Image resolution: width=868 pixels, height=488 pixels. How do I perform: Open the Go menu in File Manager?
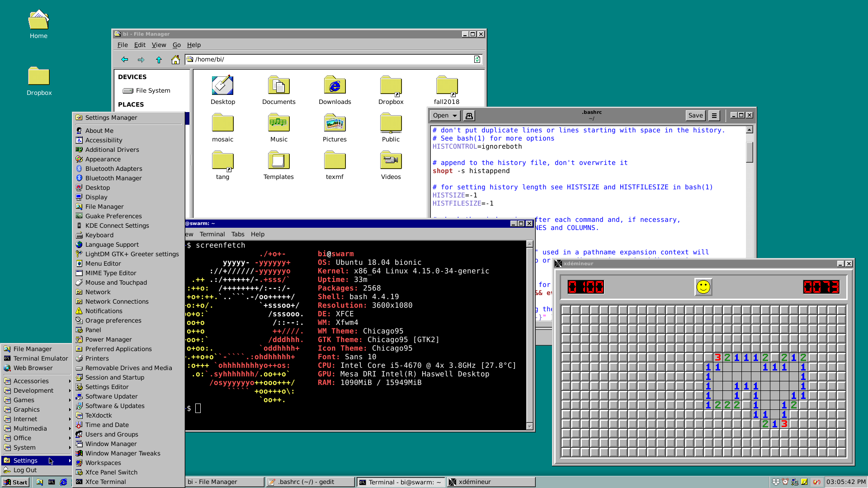coord(176,45)
